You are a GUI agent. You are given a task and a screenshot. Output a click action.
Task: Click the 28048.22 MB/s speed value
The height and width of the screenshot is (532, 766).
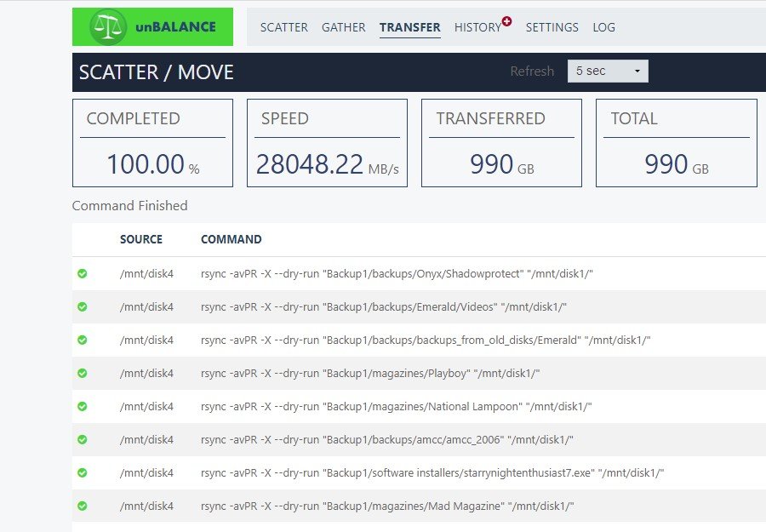328,164
